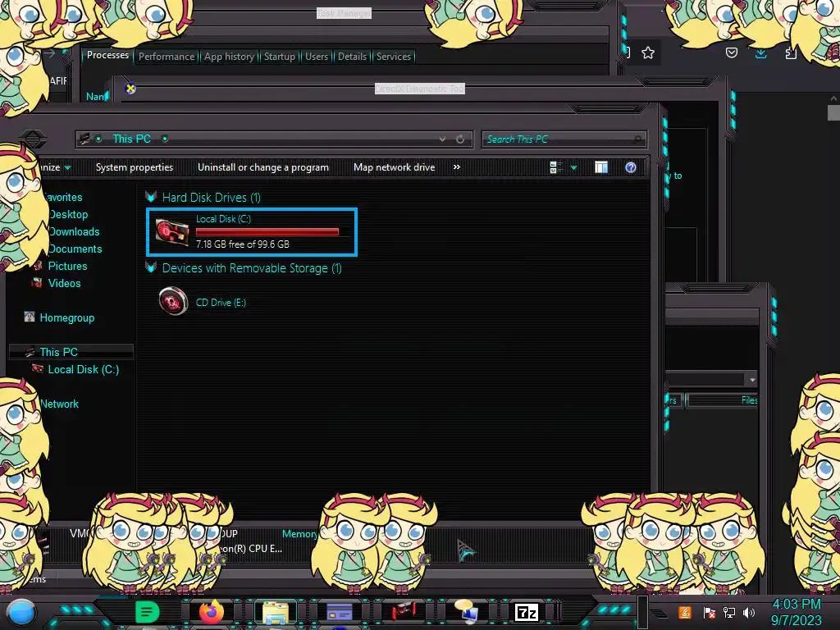
Task: Open Action Center flag tray icon
Action: pos(710,613)
